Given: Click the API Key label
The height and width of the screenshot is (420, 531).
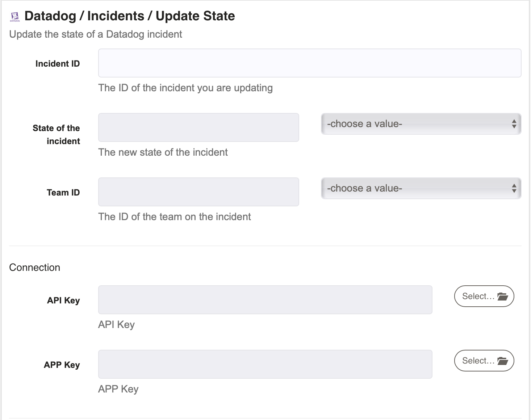Looking at the screenshot, I should click(63, 301).
